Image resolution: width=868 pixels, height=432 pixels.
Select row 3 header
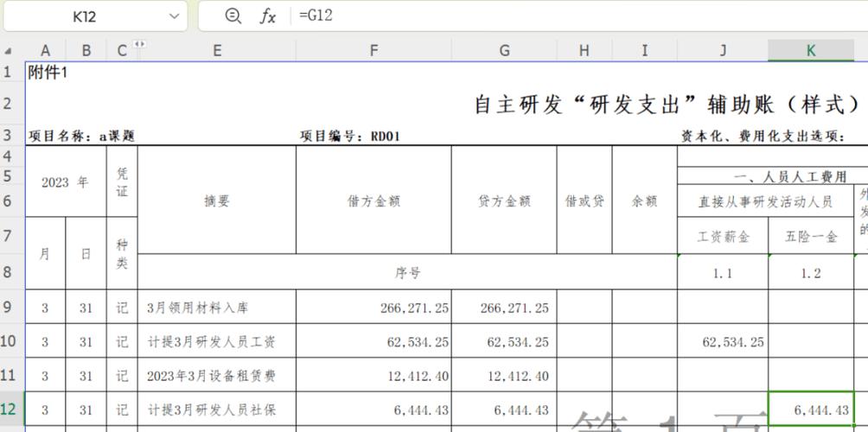(x=8, y=135)
